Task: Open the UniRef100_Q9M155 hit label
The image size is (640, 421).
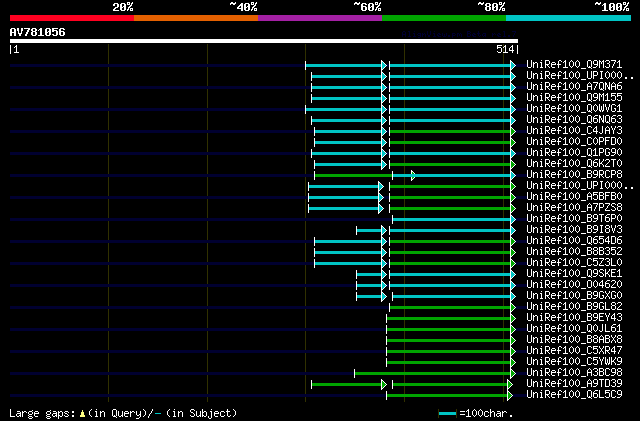Action: pos(574,98)
